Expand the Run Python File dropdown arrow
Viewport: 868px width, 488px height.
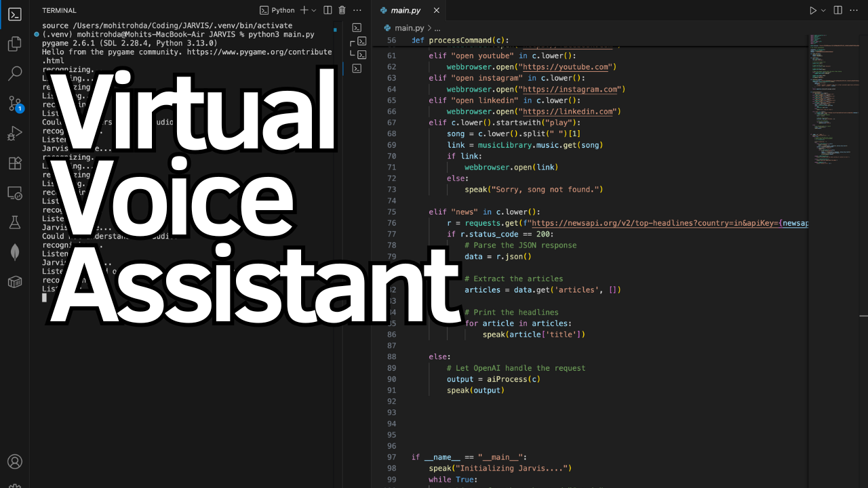coord(823,10)
